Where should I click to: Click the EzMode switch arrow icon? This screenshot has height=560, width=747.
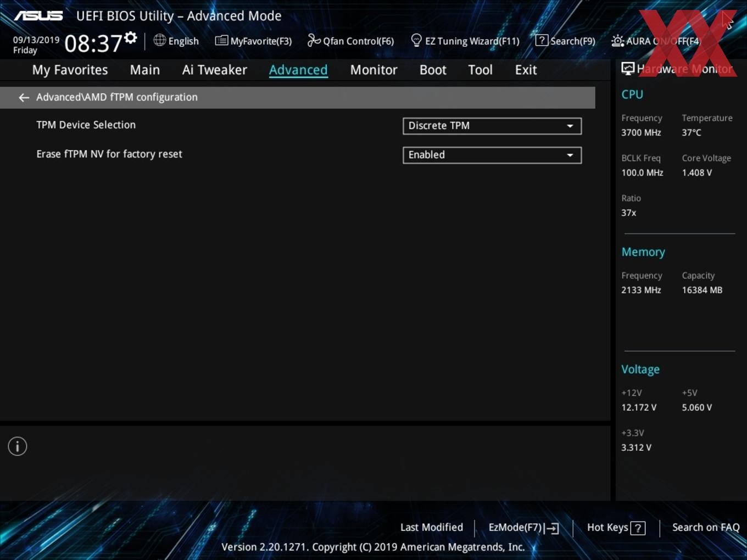pos(553,528)
